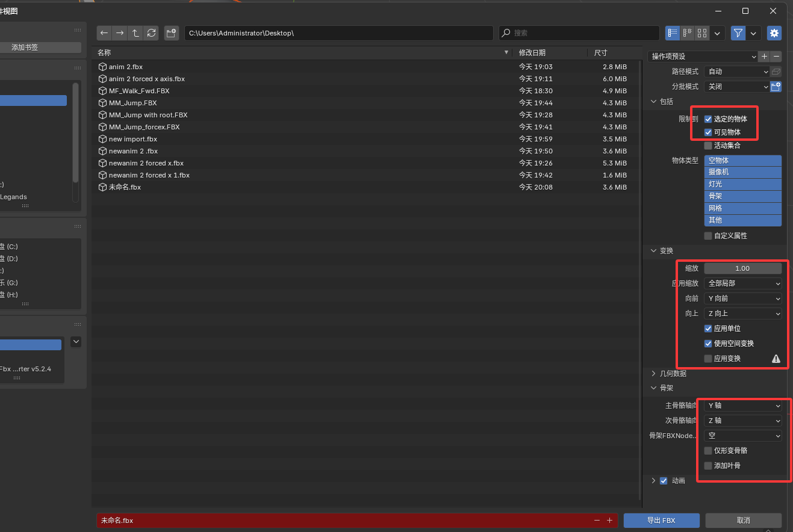Image resolution: width=793 pixels, height=532 pixels.
Task: Create a new folder on the Desktop
Action: tap(172, 33)
